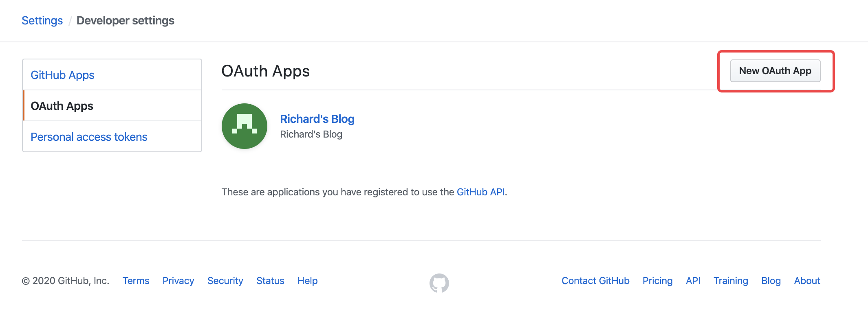Screen dimensions: 868x315
Task: Click the Richard's Blog green app avatar
Action: (245, 126)
